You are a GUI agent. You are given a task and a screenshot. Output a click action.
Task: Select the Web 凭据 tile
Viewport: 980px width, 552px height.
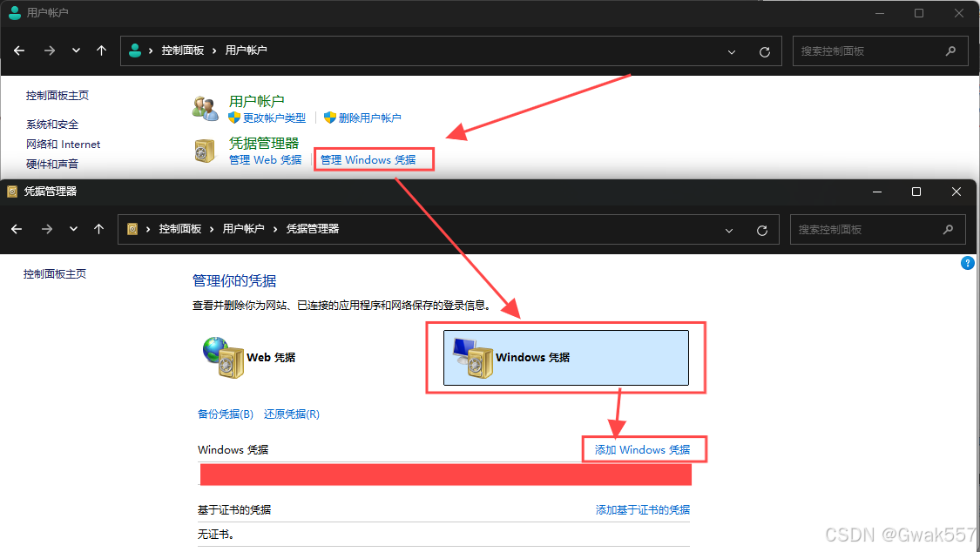pyautogui.click(x=249, y=357)
